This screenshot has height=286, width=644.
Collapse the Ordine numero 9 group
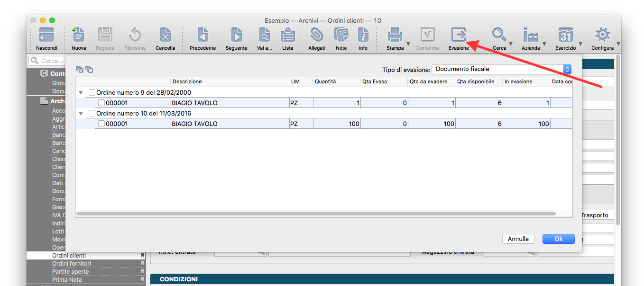(x=81, y=93)
